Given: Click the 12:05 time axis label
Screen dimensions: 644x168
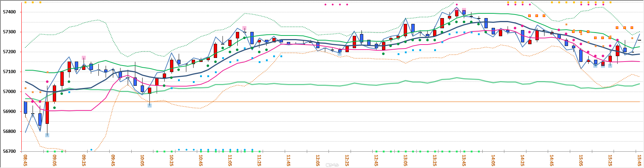Looking at the screenshot, I should click(x=318, y=160).
